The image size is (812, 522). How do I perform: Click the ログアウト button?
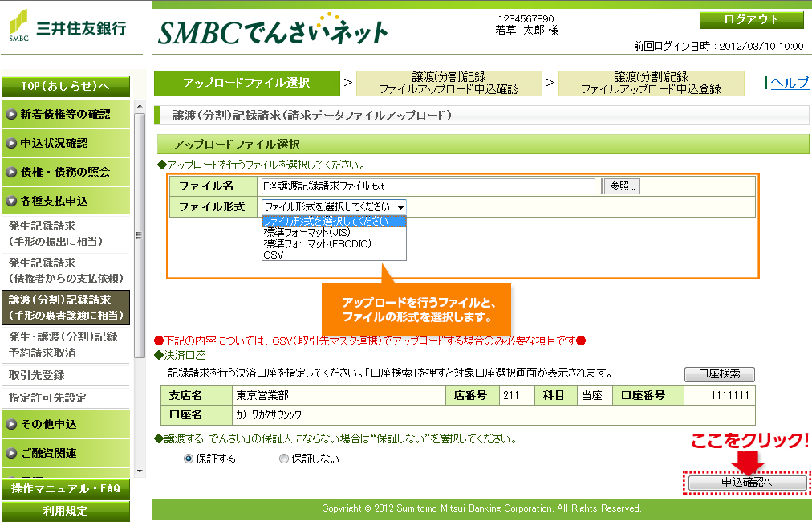pos(751,20)
